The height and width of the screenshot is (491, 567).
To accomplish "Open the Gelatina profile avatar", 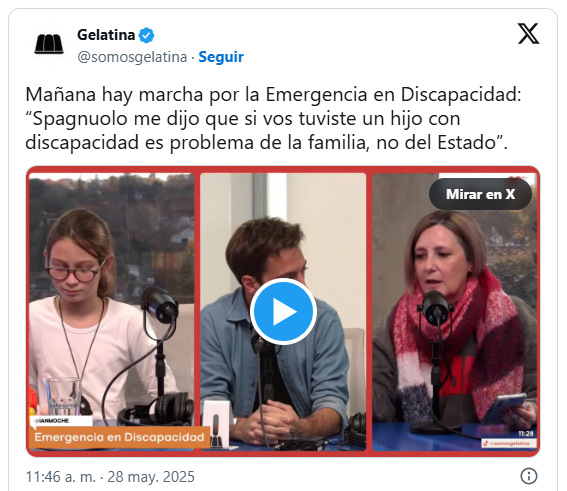I will pyautogui.click(x=49, y=44).
